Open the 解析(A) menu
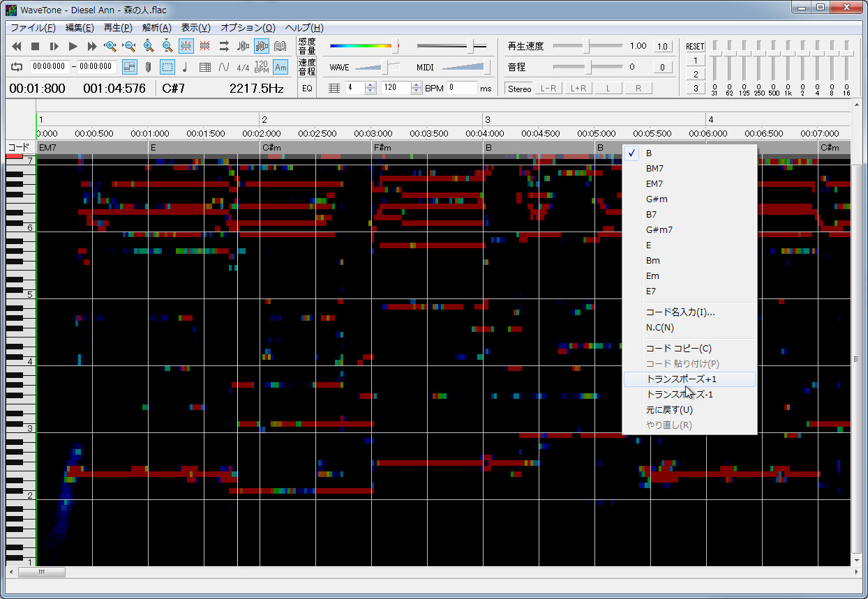The height and width of the screenshot is (599, 868). [156, 28]
